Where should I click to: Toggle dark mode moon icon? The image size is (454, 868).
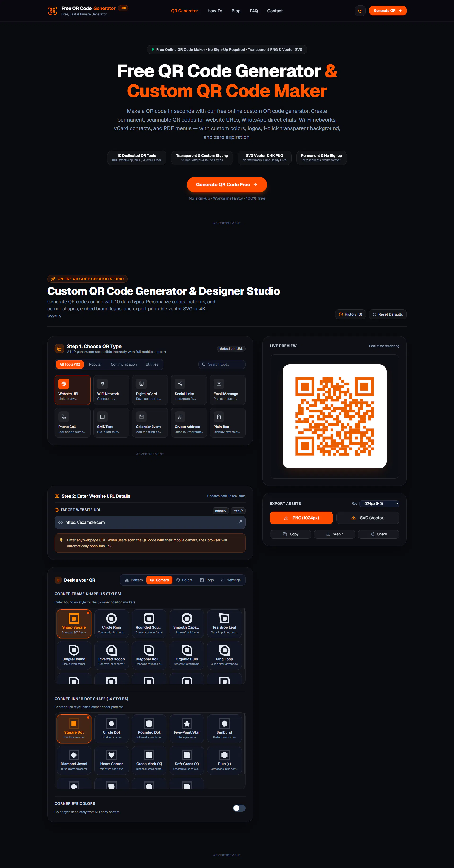[x=360, y=11]
